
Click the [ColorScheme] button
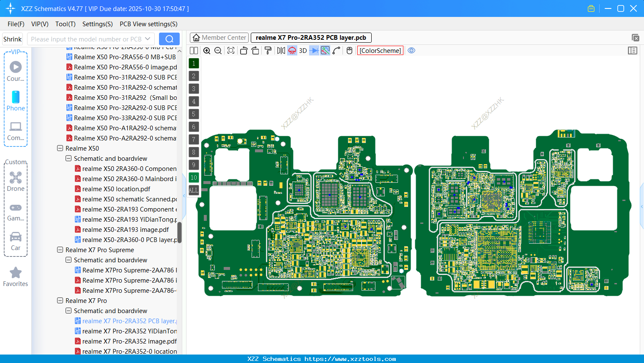(380, 50)
